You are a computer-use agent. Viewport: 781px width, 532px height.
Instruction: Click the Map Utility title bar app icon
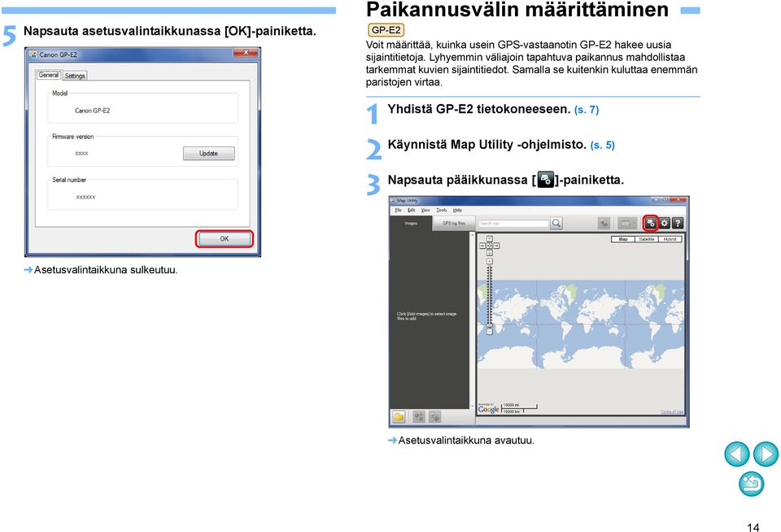pos(393,200)
